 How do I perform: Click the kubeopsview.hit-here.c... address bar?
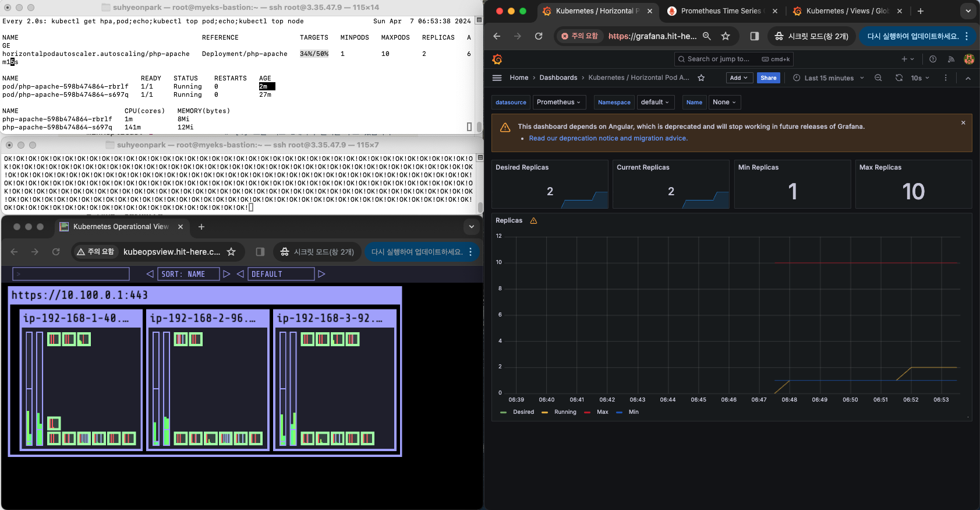[171, 252]
